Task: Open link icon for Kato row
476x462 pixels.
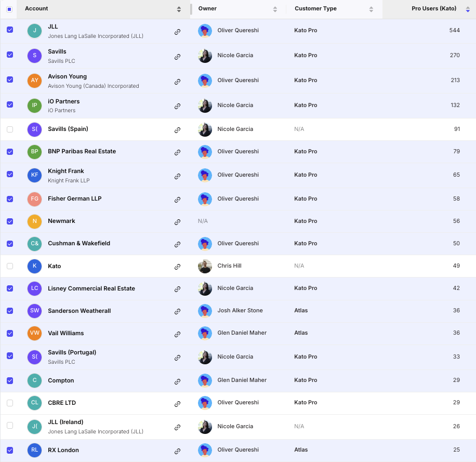Action: coord(178,267)
